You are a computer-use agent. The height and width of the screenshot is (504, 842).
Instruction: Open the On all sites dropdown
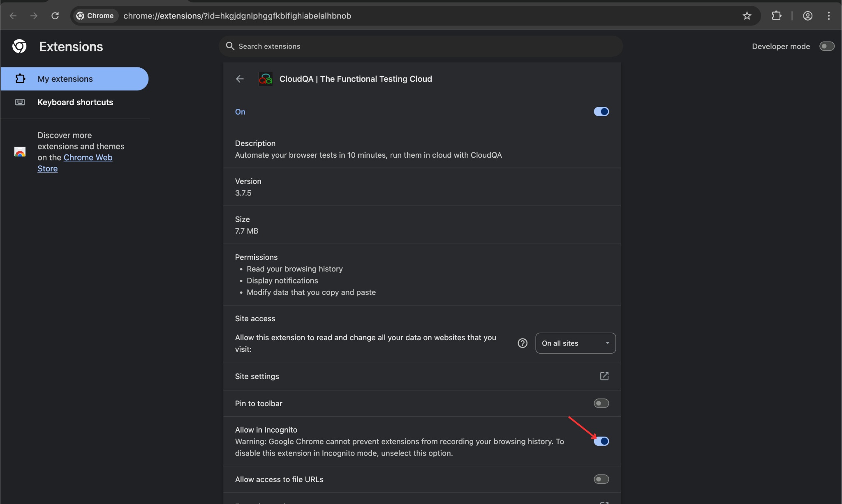pos(575,343)
